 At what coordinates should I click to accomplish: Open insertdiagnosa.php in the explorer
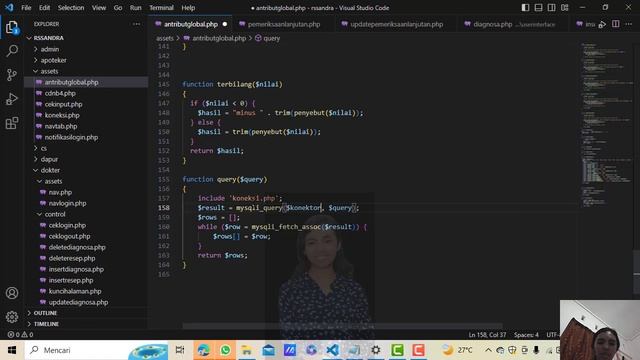[76, 269]
